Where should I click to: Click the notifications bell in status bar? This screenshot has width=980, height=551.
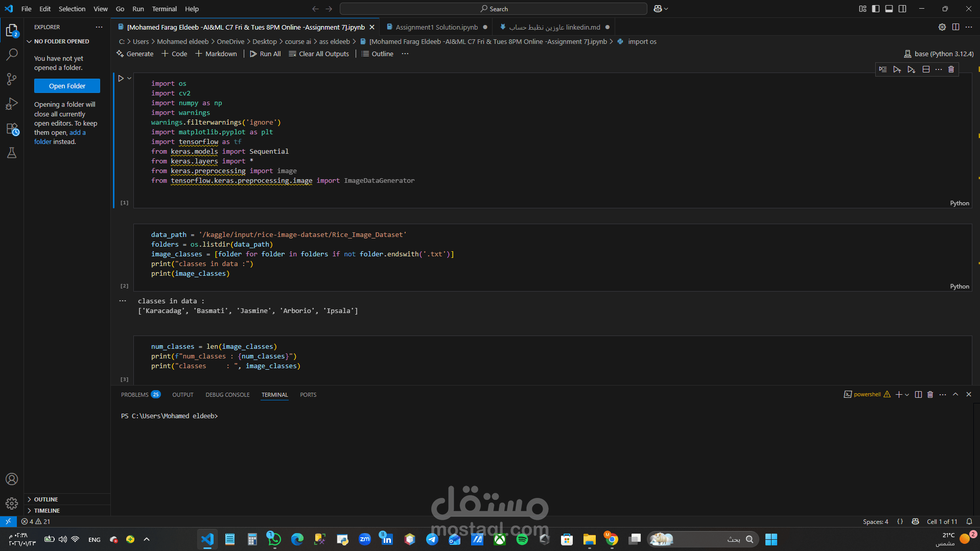pyautogui.click(x=969, y=521)
